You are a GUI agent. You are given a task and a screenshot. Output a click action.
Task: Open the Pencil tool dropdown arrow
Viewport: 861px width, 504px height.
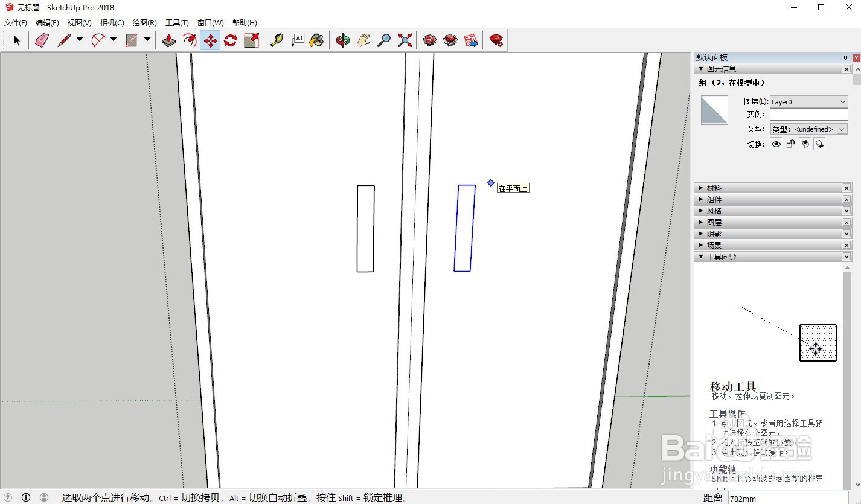[79, 40]
